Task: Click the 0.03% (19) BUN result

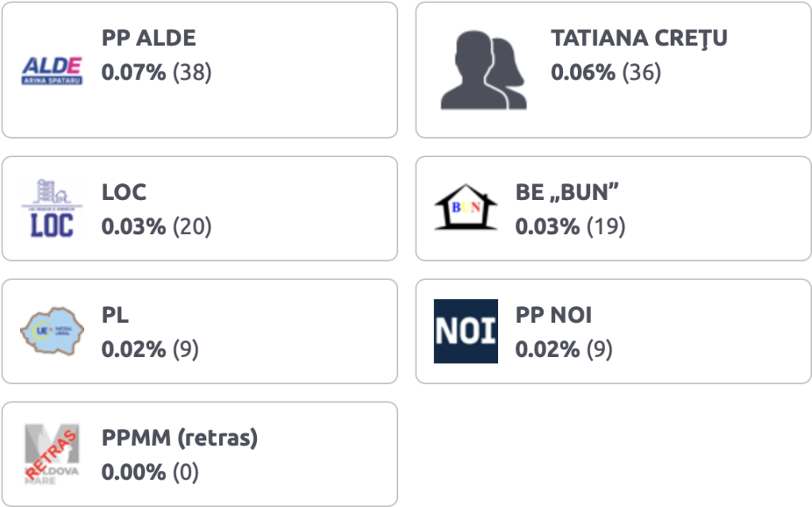Action: (x=570, y=227)
